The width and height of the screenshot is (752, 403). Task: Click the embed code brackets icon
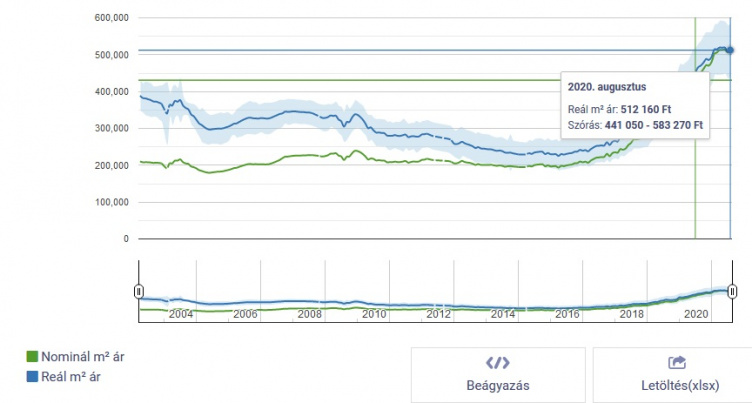[x=497, y=363]
